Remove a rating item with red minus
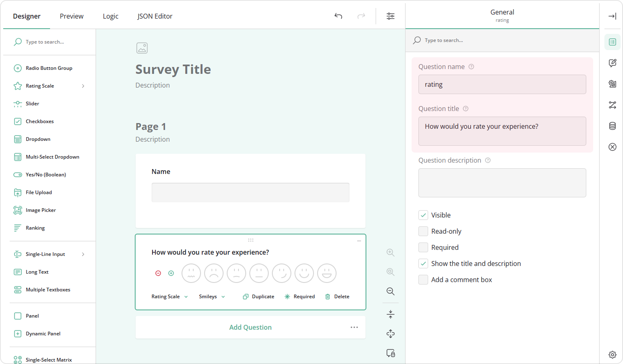The image size is (623, 364). [158, 273]
